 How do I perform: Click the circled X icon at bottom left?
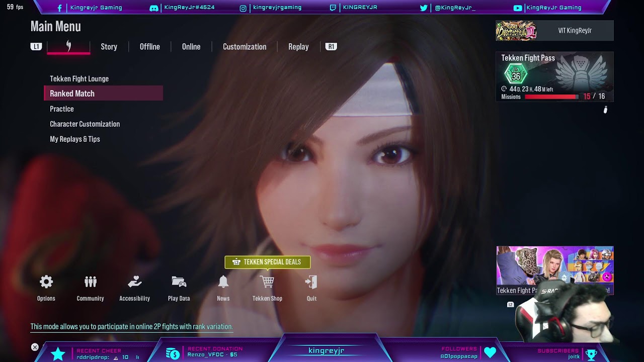(x=35, y=347)
